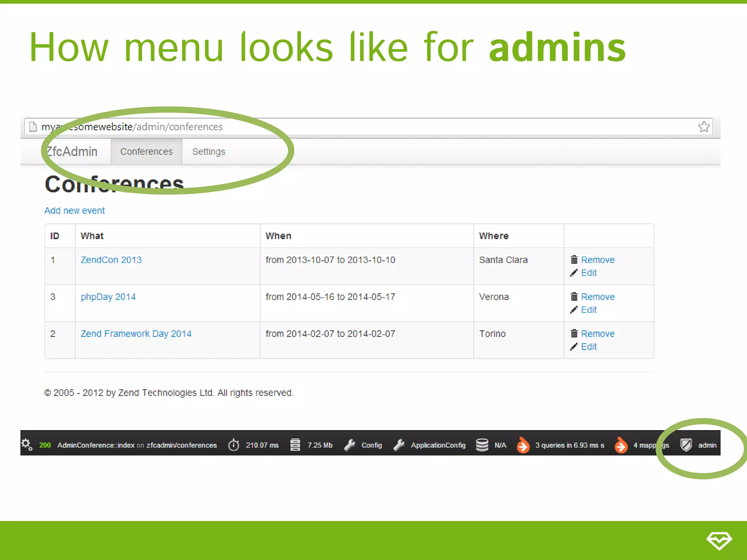Image resolution: width=747 pixels, height=560 pixels.
Task: Click pencil icon in ZendCon 2013 row
Action: tap(574, 273)
